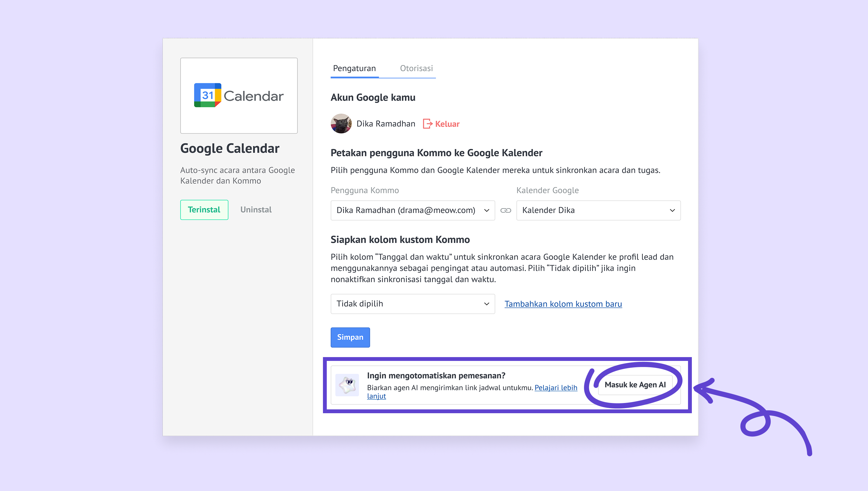The height and width of the screenshot is (491, 868).
Task: Open Tambahkan kolom kustom baru link
Action: pyautogui.click(x=563, y=304)
